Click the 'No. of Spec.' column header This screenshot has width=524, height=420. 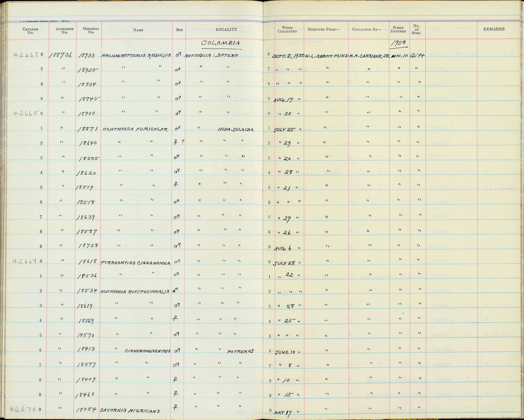pos(416,29)
